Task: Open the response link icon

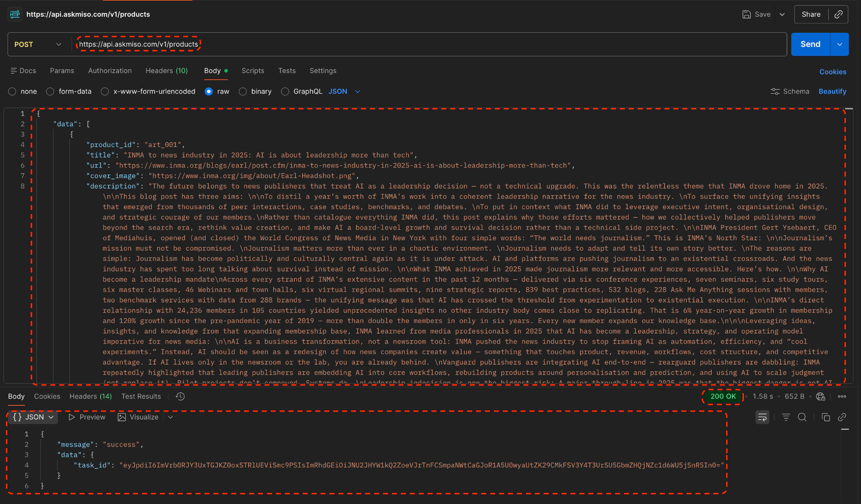Action: point(842,417)
